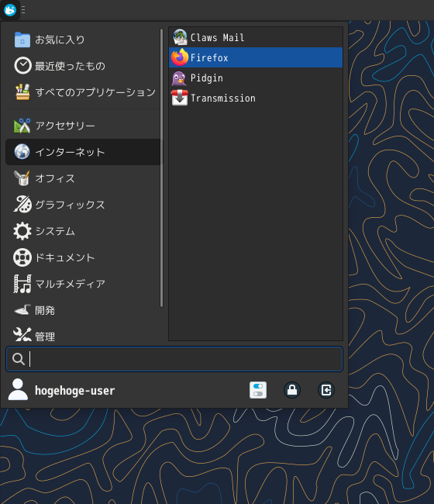Start Pidgin messenger
Viewport: 434px width, 504px height.
point(256,78)
